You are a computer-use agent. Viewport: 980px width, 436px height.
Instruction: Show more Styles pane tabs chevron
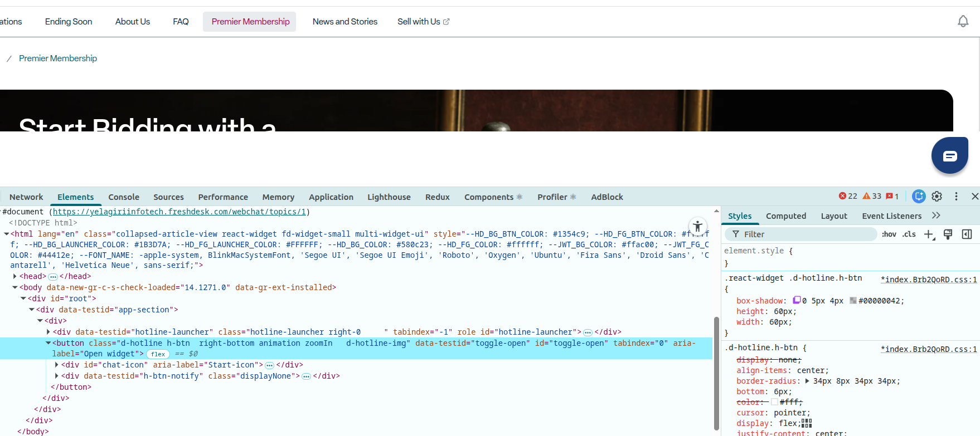coord(936,215)
